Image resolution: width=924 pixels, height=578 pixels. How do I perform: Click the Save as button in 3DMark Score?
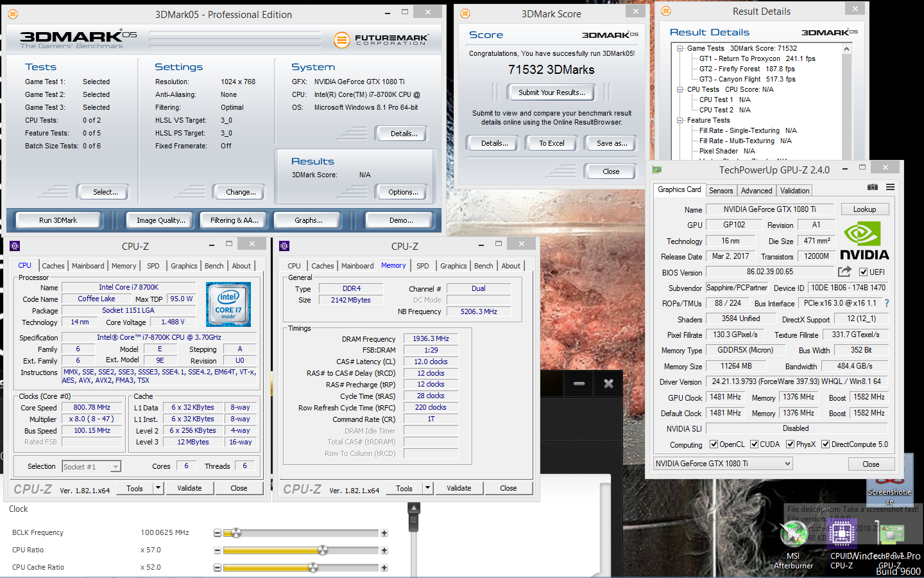(x=612, y=143)
